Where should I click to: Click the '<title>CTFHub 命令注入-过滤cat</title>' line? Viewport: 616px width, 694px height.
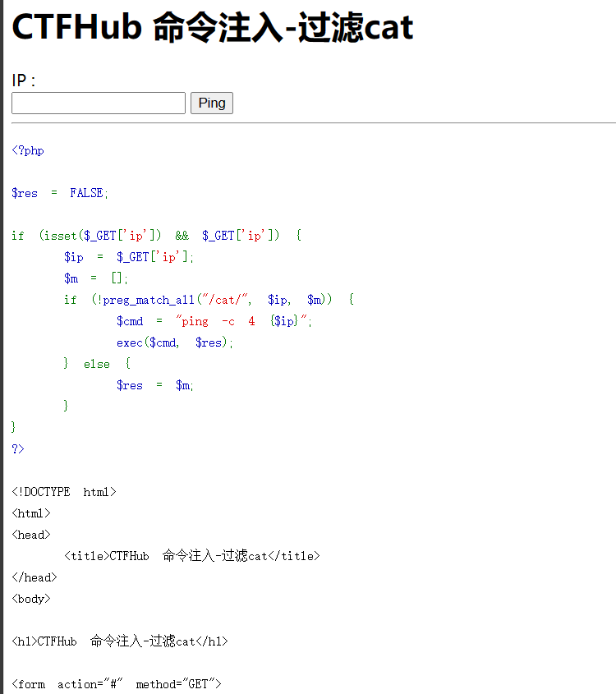(192, 556)
